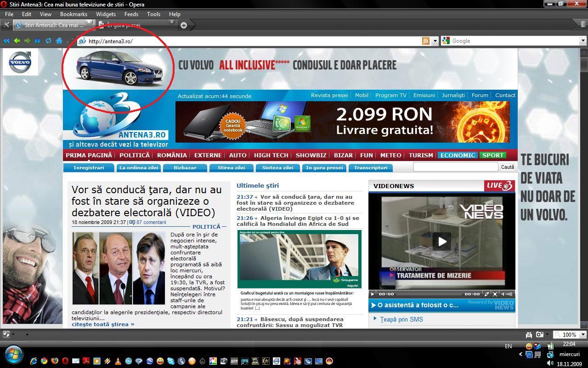Click the video progress bar
Image resolution: width=588 pixels, height=368 pixels.
[429, 293]
